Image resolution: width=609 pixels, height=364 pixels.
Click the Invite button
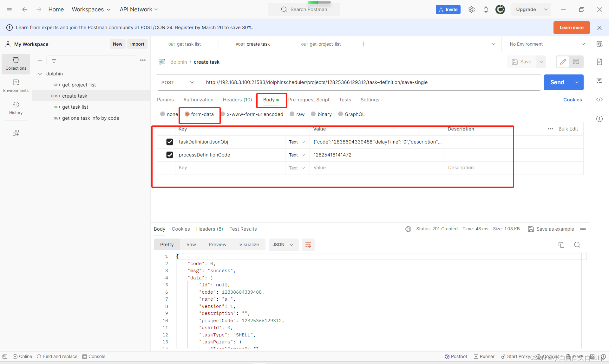click(448, 10)
